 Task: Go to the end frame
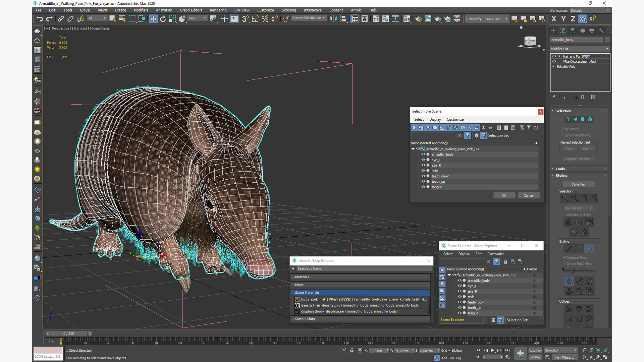click(507, 350)
